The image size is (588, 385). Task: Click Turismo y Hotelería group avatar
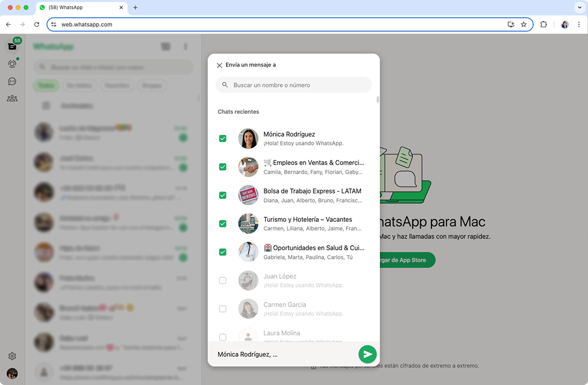248,224
